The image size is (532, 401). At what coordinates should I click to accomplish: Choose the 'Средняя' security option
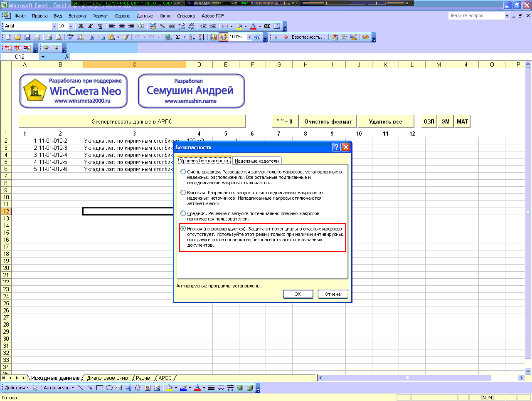point(183,213)
